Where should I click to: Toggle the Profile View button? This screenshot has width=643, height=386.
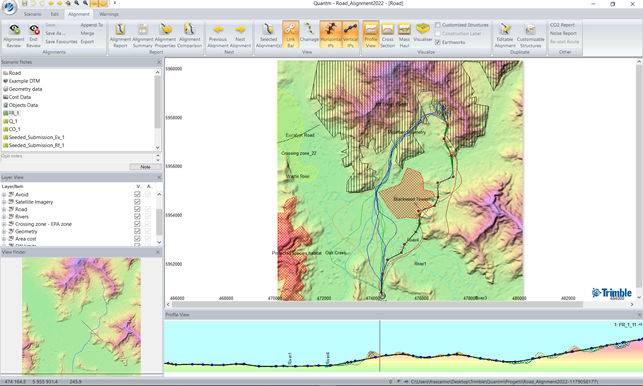(370, 34)
